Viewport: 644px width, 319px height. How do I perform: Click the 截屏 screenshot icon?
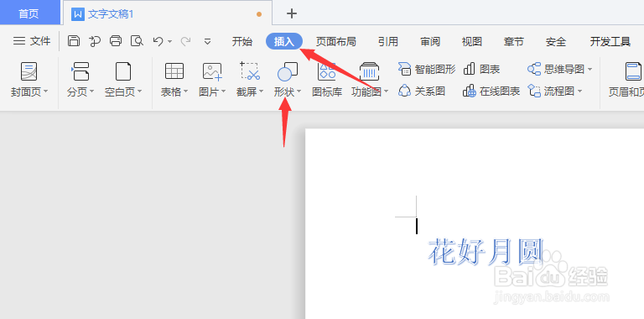click(250, 71)
